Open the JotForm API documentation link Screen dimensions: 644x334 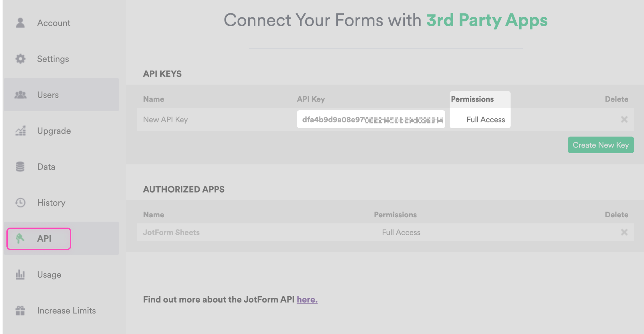tap(307, 299)
